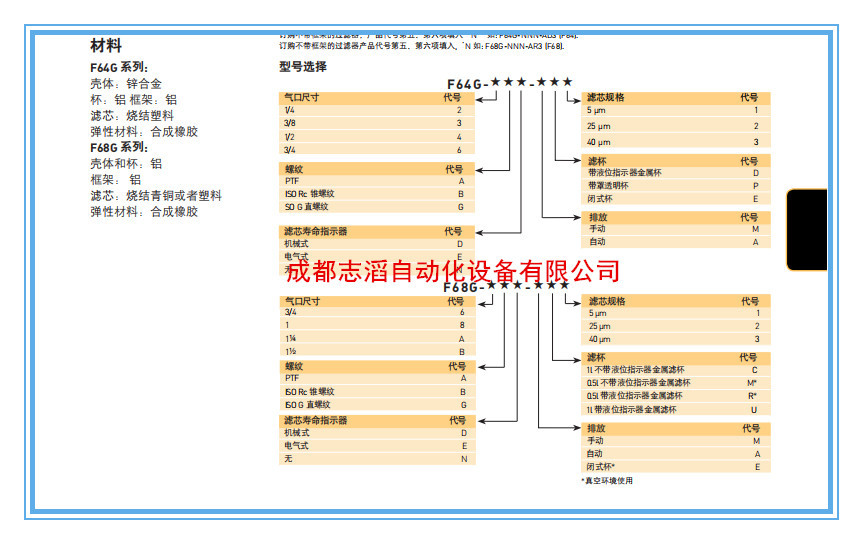Viewport: 863px width, 544px height.
Task: Click the 闭式杯 row, code E, in F64G
Action: (x=676, y=199)
